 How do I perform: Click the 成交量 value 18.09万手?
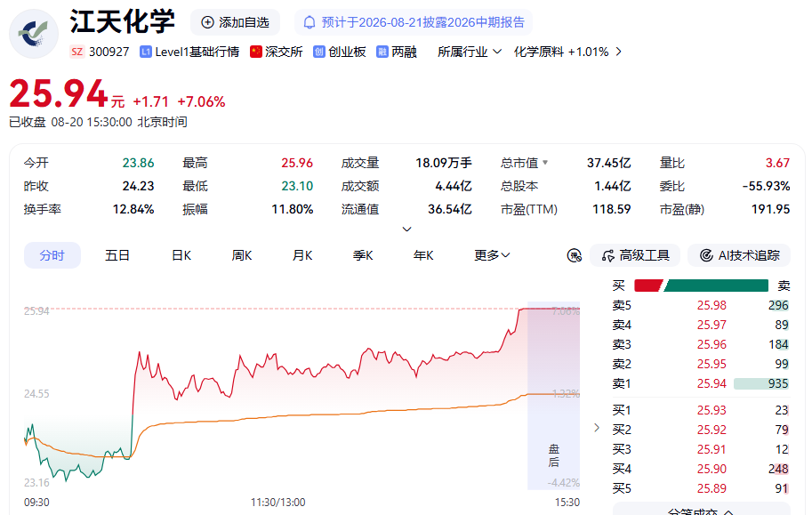pos(443,163)
